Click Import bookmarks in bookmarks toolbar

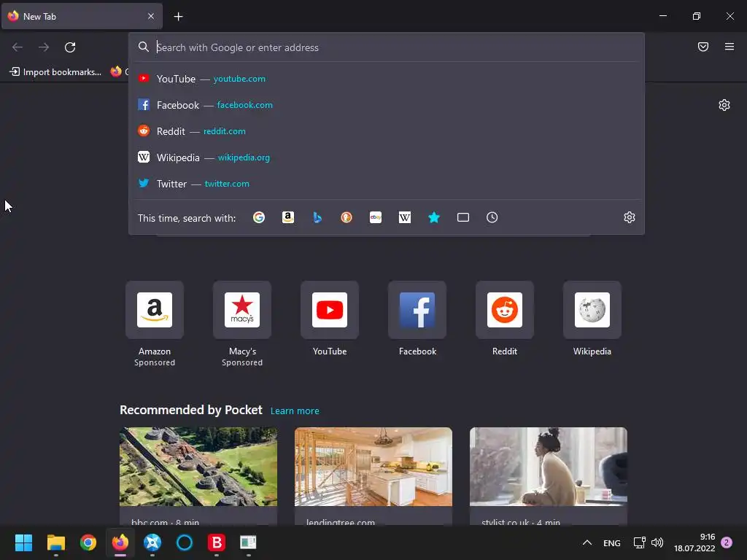[55, 72]
